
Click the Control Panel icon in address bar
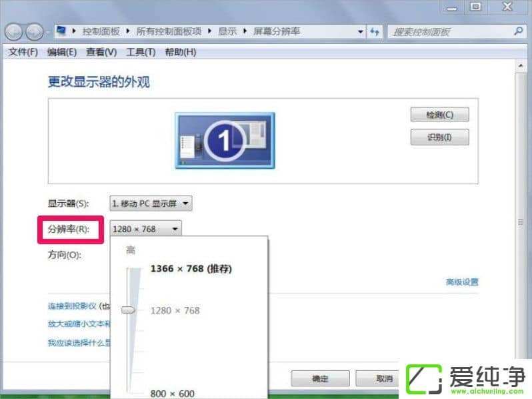coord(61,31)
